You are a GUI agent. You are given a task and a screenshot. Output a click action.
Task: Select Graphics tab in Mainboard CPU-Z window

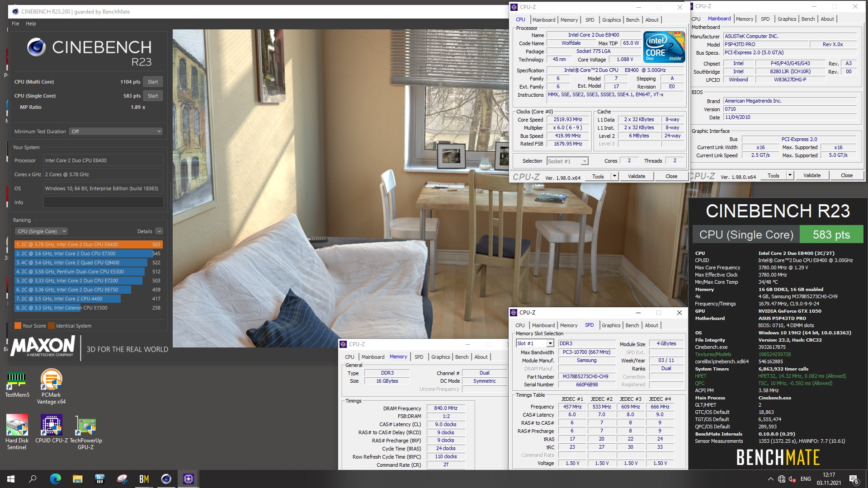click(x=787, y=19)
